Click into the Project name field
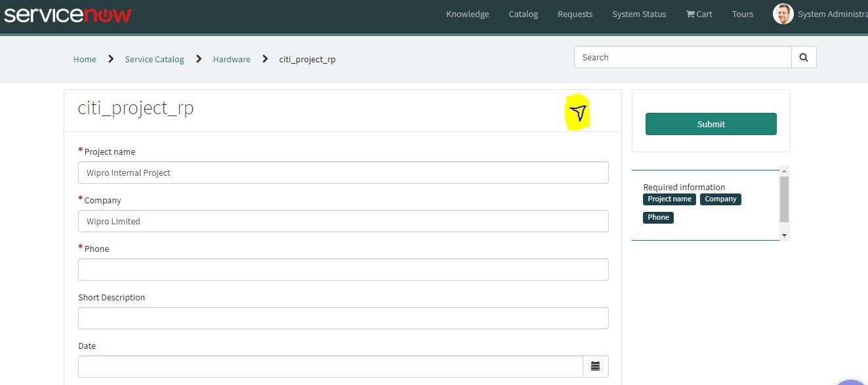Screen dimensions: 868x385 click(343, 172)
